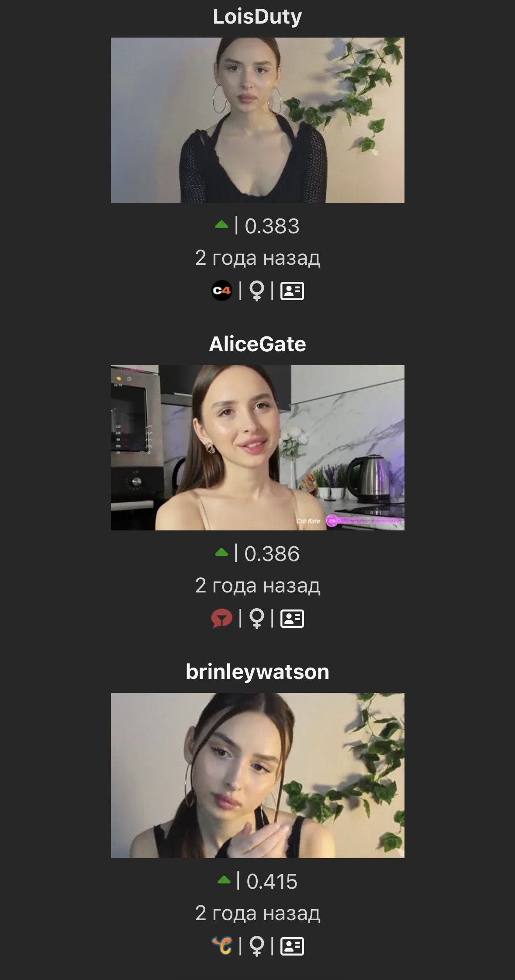Viewport: 515px width, 980px height.
Task: Click the female gender icon under brinleywatson
Action: (x=257, y=946)
